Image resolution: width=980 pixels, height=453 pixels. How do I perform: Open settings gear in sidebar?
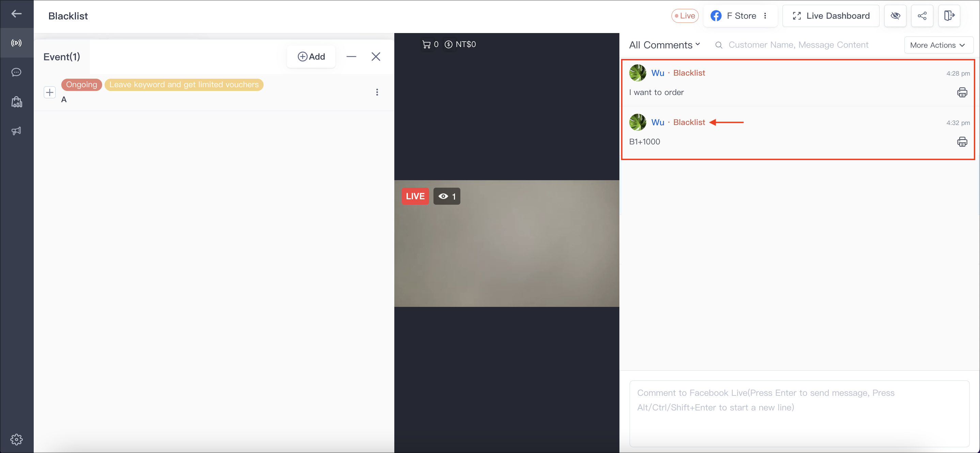[x=16, y=439]
